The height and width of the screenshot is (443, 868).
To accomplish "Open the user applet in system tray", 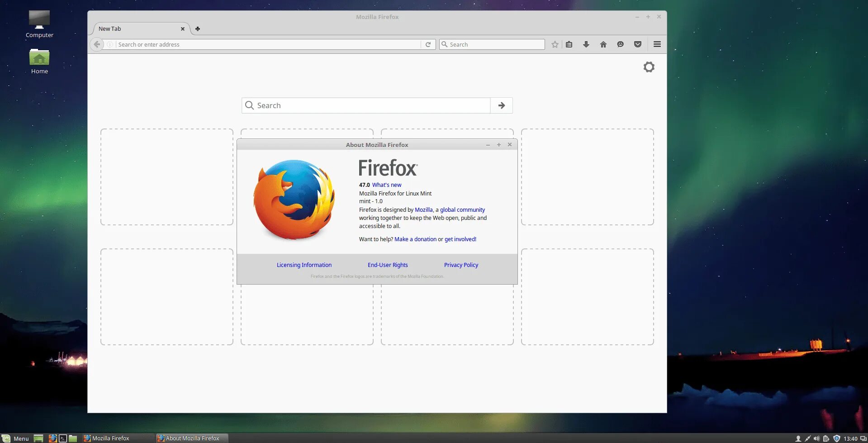I will pos(798,438).
